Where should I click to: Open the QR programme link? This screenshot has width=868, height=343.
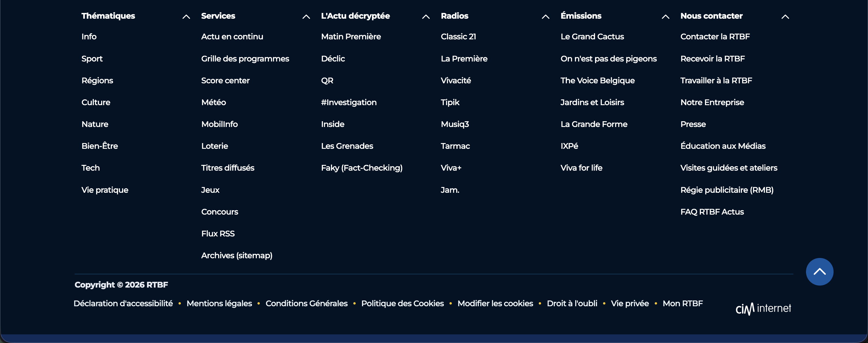click(x=327, y=81)
